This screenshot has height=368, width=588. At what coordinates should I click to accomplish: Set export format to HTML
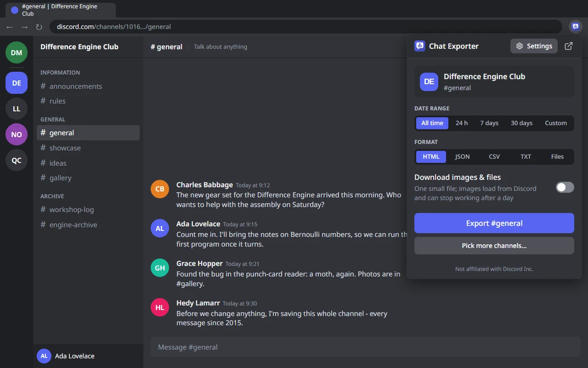[431, 156]
